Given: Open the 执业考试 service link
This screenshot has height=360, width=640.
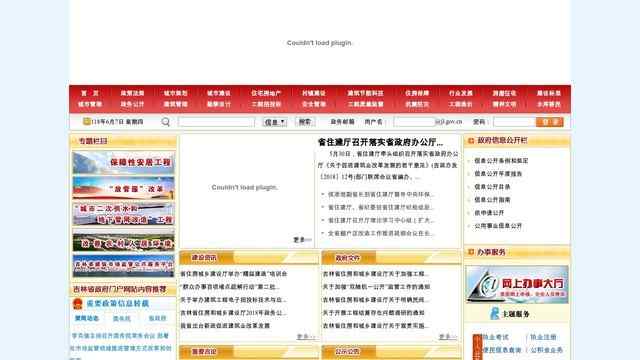Looking at the screenshot, I should [496, 337].
